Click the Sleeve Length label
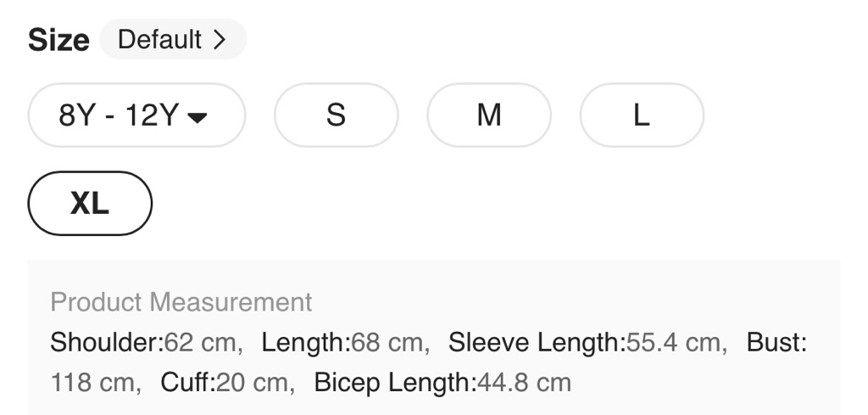The width and height of the screenshot is (868, 415). click(x=536, y=343)
